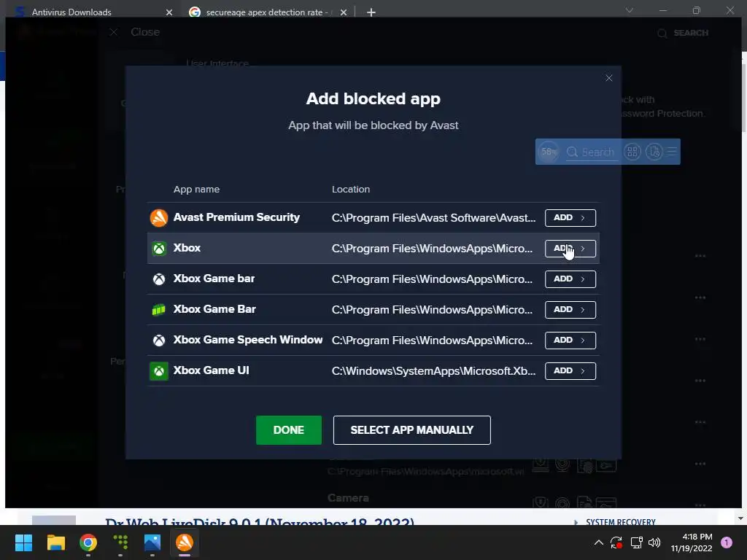Select the Avast Premium Security location path
The image size is (747, 560).
coord(433,217)
